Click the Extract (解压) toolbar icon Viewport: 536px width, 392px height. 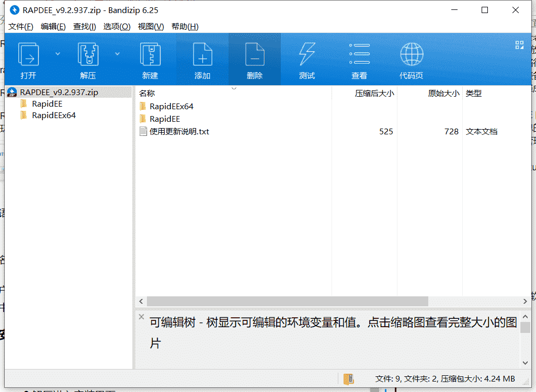pyautogui.click(x=88, y=54)
